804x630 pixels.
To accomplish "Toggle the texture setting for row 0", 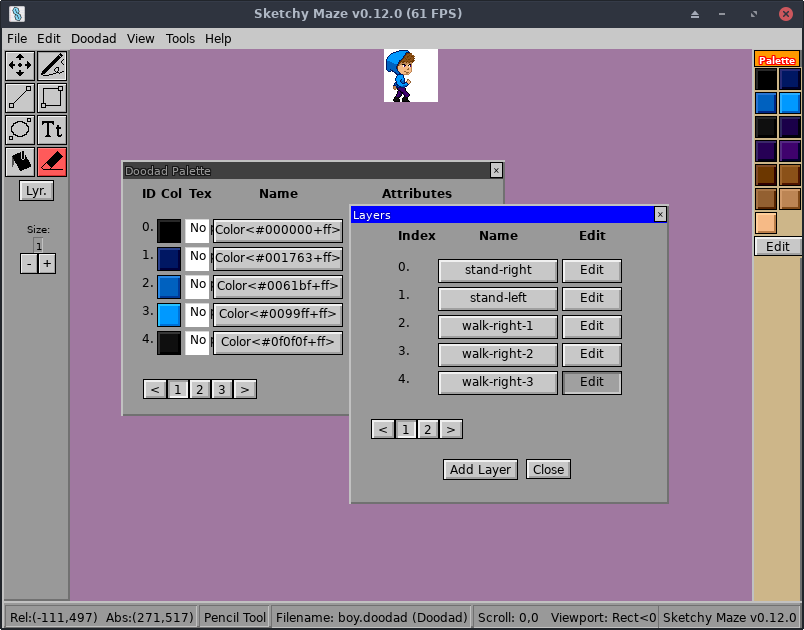I will (x=197, y=230).
